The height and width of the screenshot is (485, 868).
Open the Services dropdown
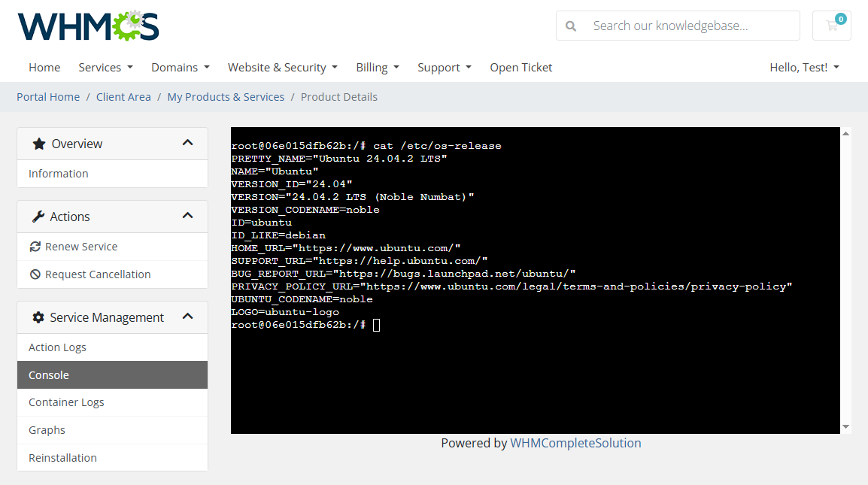[105, 67]
